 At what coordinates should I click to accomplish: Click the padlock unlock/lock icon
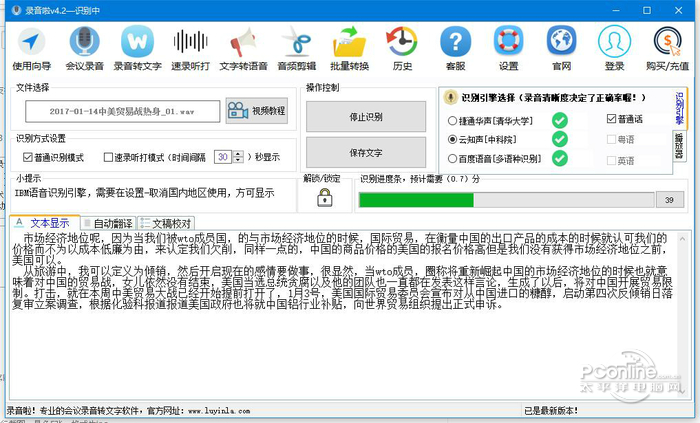325,197
